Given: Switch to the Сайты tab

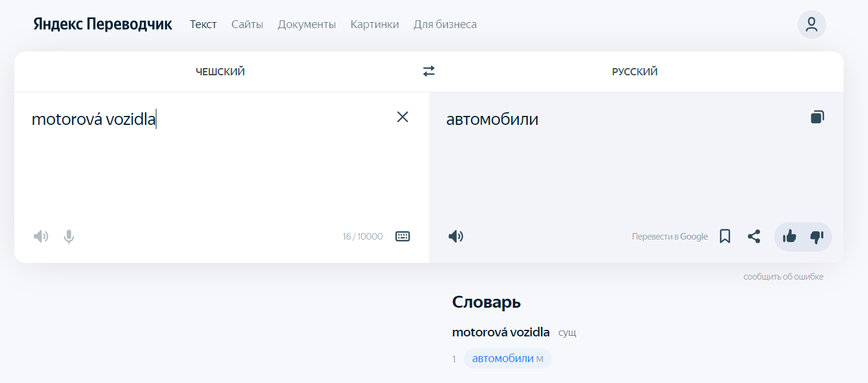Looking at the screenshot, I should 247,24.
